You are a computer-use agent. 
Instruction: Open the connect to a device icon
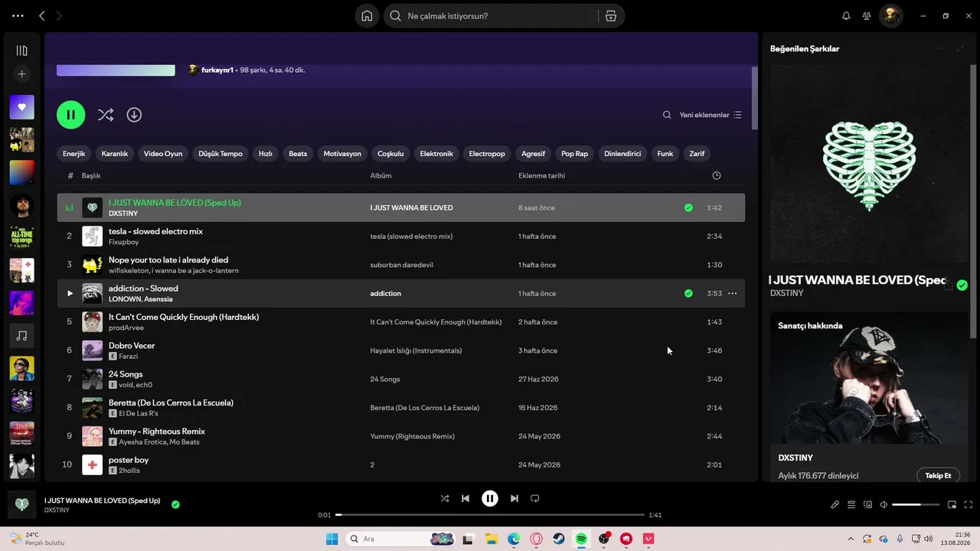pyautogui.click(x=867, y=504)
